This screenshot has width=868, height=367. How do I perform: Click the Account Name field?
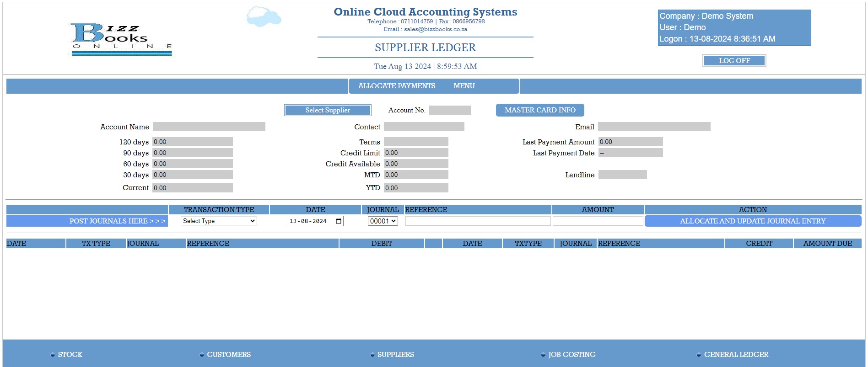pyautogui.click(x=209, y=127)
